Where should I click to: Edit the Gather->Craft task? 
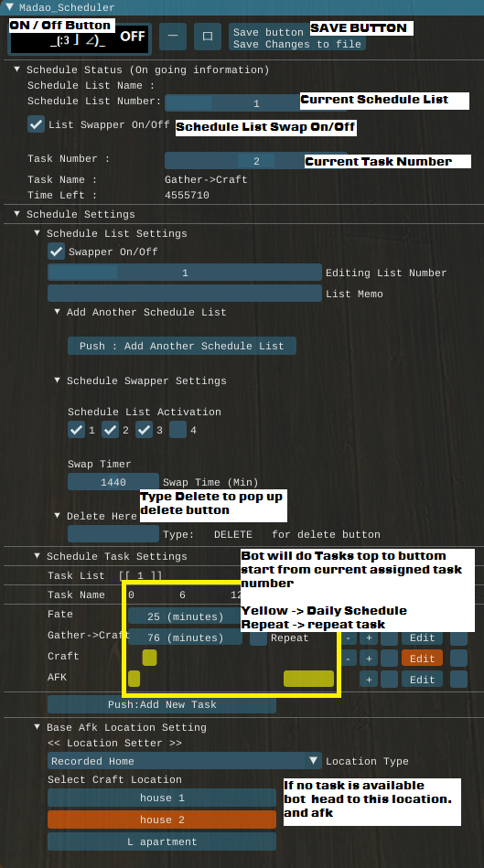click(422, 638)
